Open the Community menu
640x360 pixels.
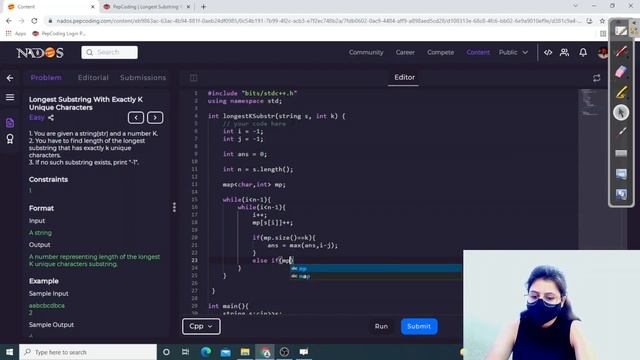366,52
